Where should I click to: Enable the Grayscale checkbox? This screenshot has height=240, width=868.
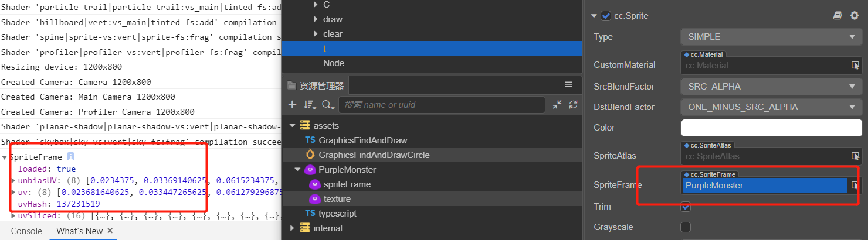(x=686, y=227)
